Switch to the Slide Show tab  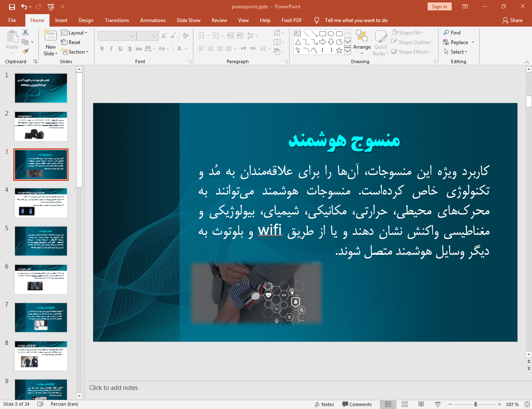[x=188, y=20]
